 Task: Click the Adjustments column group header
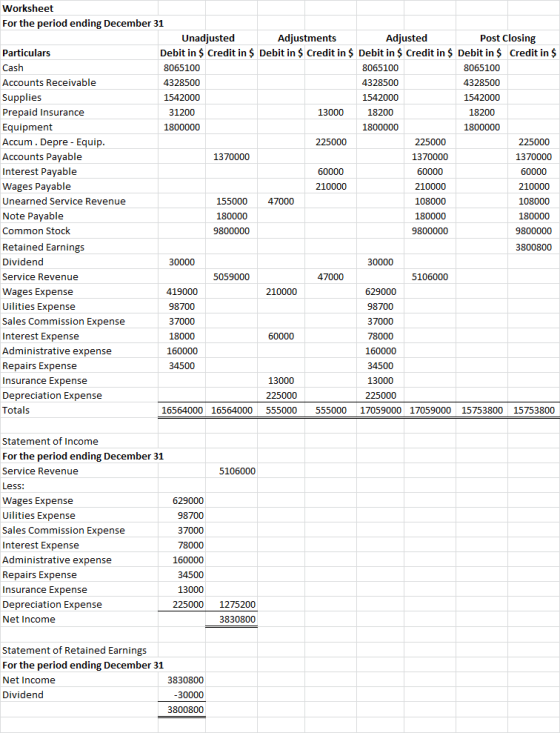[x=307, y=38]
